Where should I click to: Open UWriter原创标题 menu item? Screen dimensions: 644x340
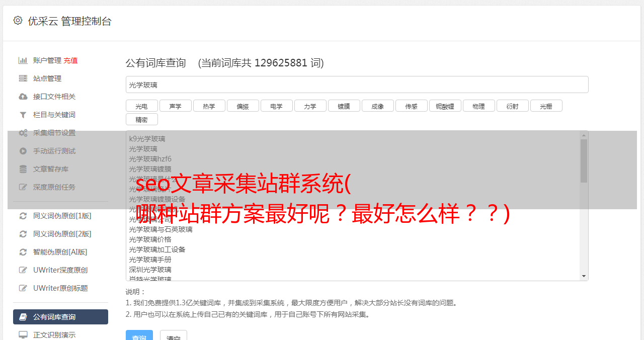tap(60, 288)
